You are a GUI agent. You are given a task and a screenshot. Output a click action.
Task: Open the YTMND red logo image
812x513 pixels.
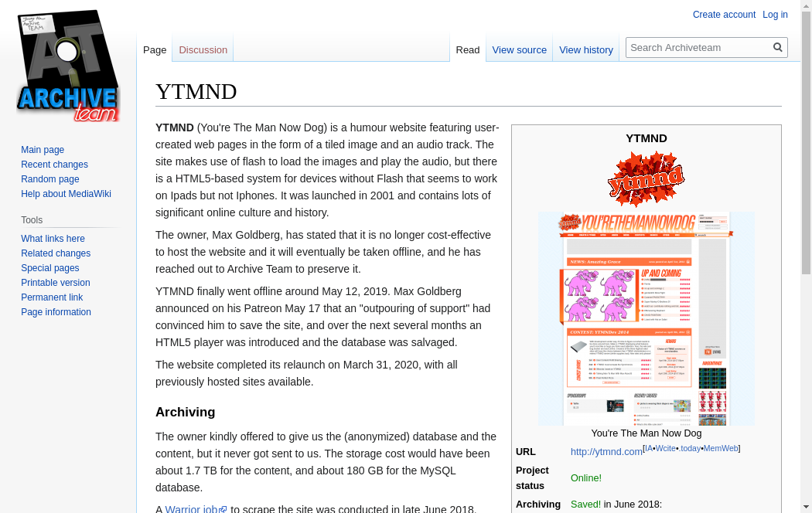click(646, 179)
